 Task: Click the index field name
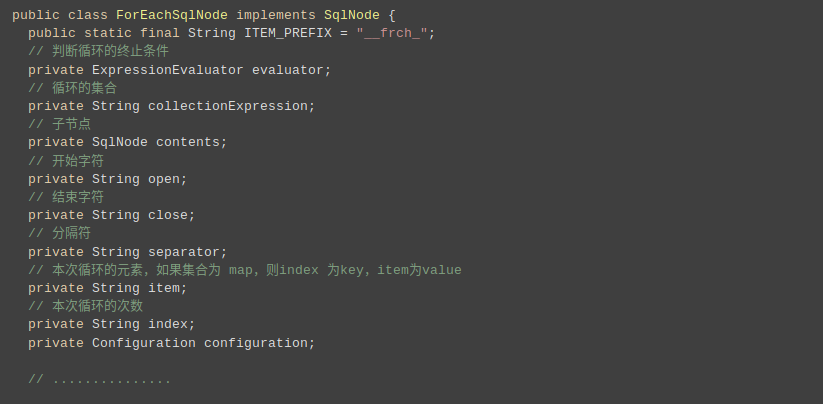(168, 325)
